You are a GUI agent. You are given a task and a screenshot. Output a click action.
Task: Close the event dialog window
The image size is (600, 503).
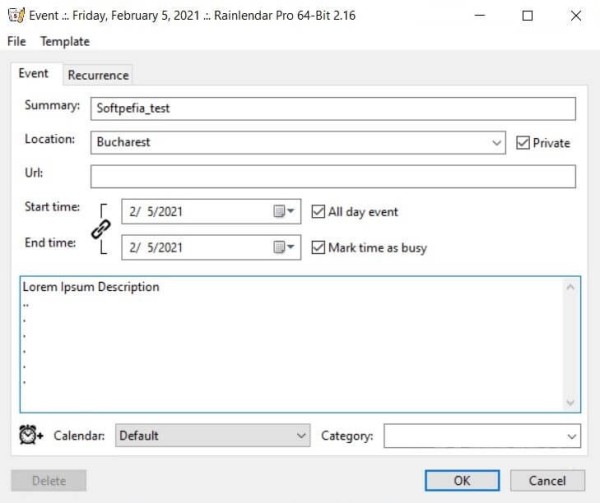pos(576,16)
